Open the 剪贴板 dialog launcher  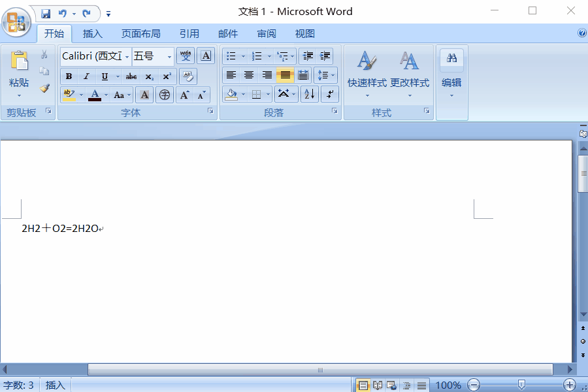click(48, 110)
